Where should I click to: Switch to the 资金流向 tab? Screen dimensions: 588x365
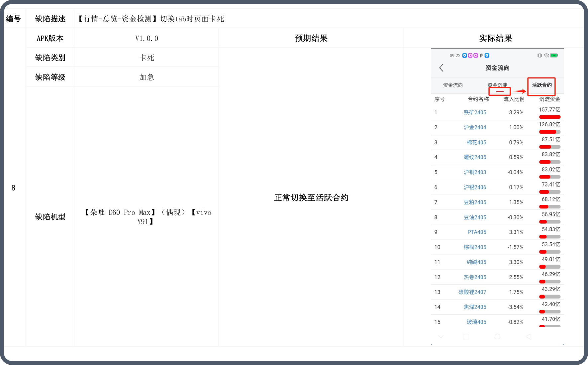pos(453,85)
